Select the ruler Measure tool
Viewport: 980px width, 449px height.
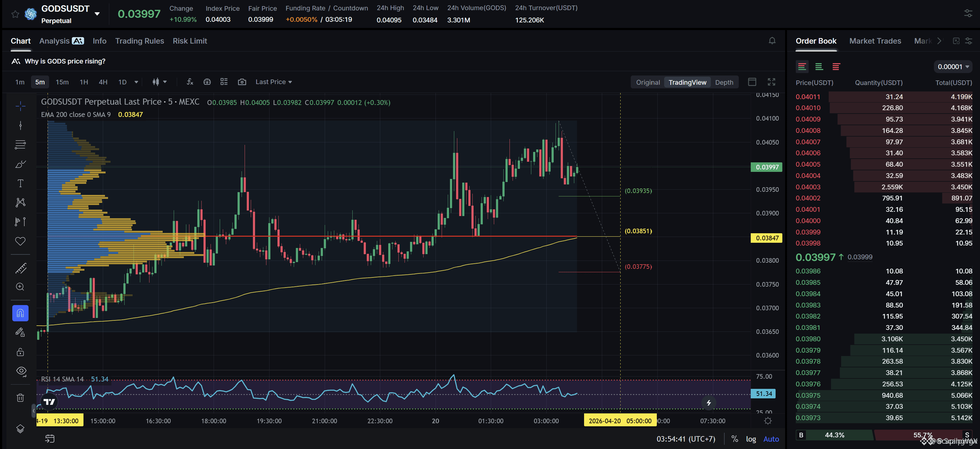21,269
